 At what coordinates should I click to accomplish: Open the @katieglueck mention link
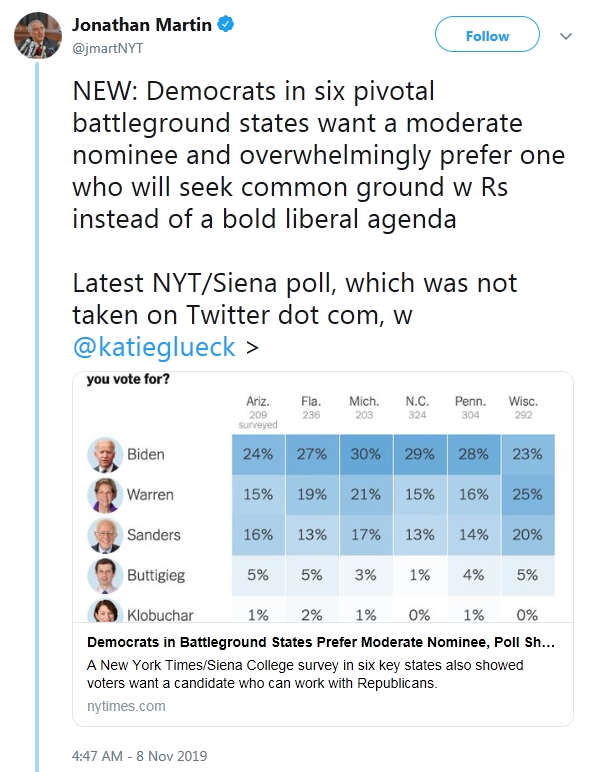pos(154,347)
